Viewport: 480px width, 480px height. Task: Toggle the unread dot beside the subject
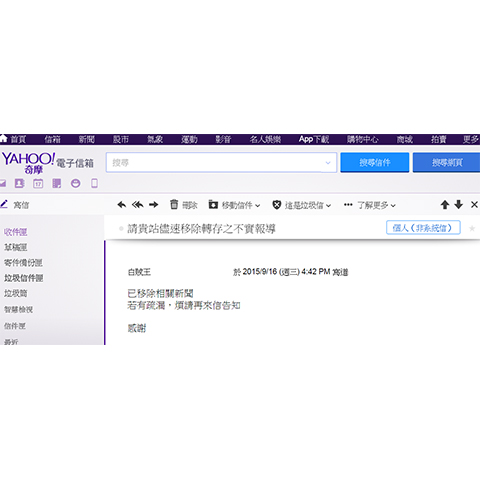tap(121, 229)
